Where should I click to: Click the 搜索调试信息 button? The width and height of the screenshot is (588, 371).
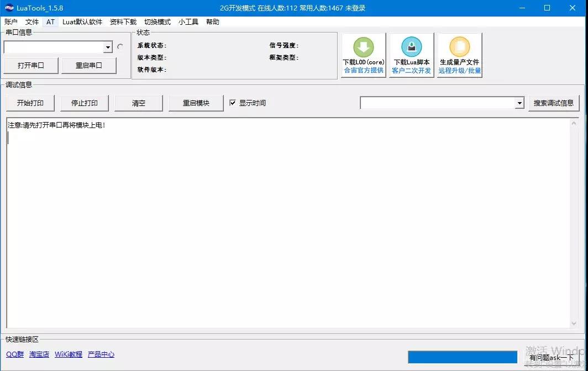click(554, 103)
